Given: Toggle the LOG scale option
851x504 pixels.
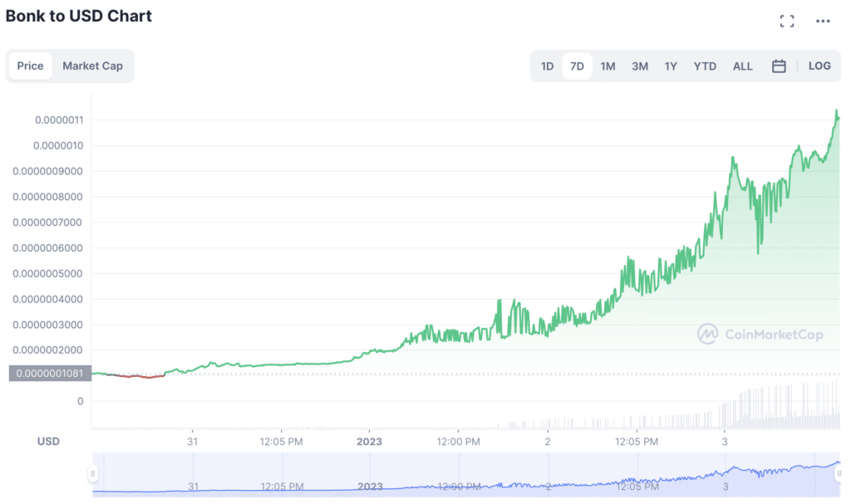Looking at the screenshot, I should (819, 66).
